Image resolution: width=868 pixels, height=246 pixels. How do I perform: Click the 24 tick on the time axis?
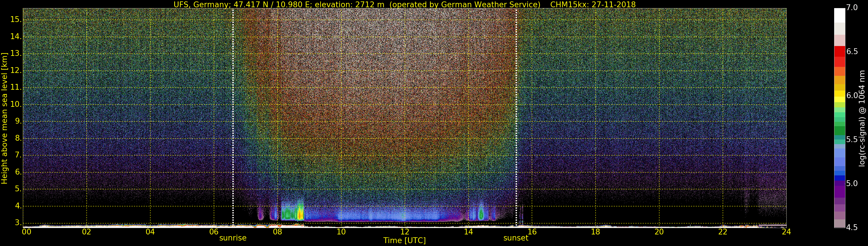coord(786,232)
